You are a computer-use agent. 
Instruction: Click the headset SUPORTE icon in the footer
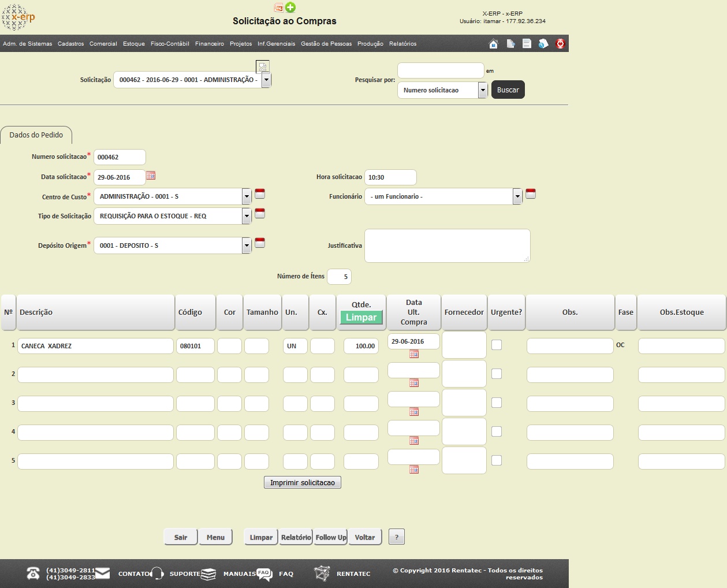157,573
